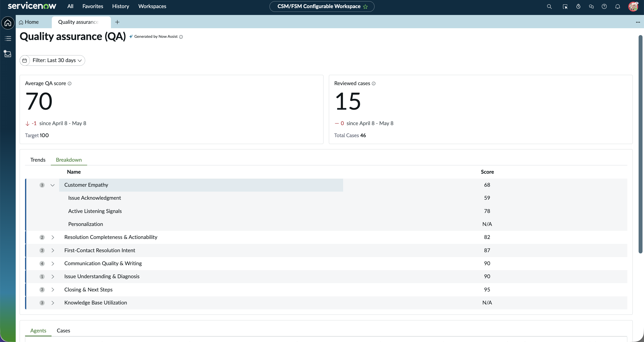Open the timer clock icon in header
The image size is (644, 342).
point(578,6)
